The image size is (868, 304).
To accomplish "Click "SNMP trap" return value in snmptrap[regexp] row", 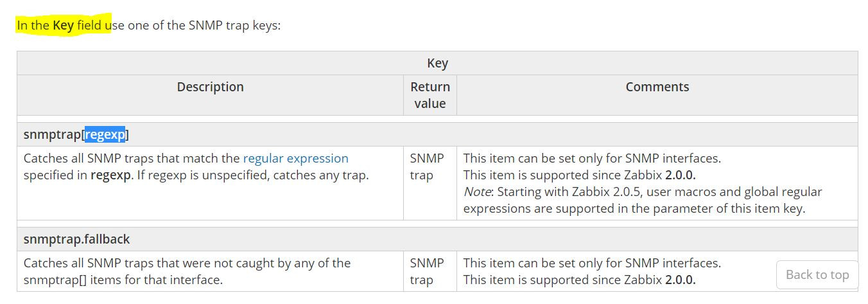I will (x=426, y=166).
